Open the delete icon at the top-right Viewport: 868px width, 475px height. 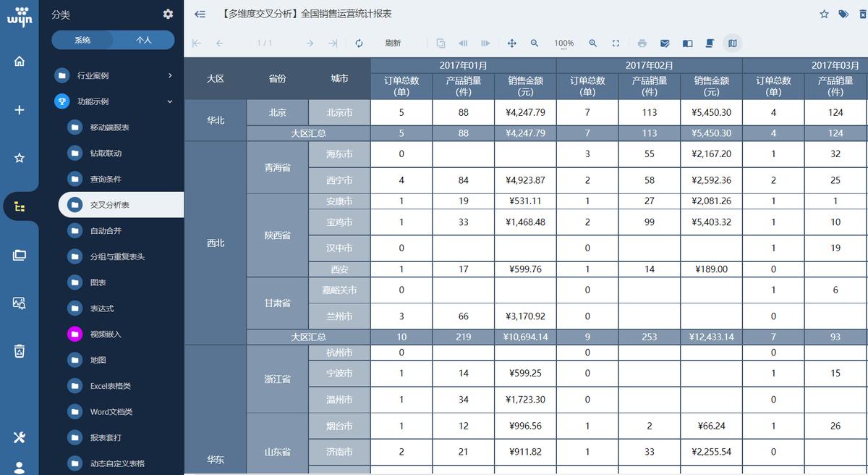click(x=861, y=14)
